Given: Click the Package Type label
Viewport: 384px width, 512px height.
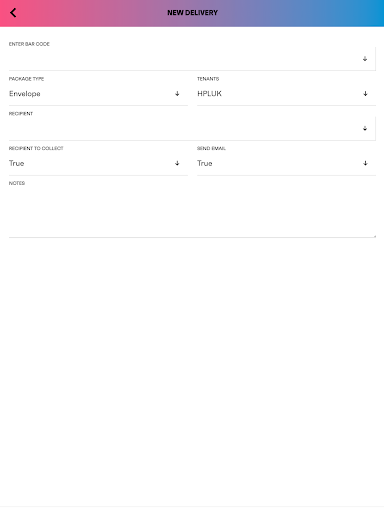Looking at the screenshot, I should pyautogui.click(x=26, y=79).
